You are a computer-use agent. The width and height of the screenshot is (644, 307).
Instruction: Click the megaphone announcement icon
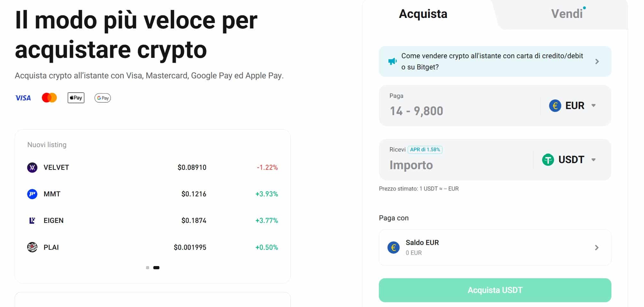392,61
